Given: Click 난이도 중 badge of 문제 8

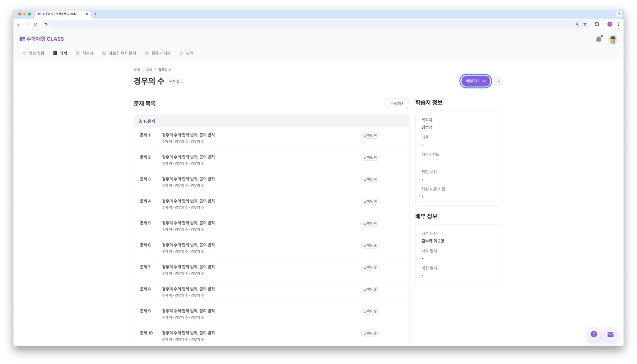Looking at the screenshot, I should pos(370,289).
